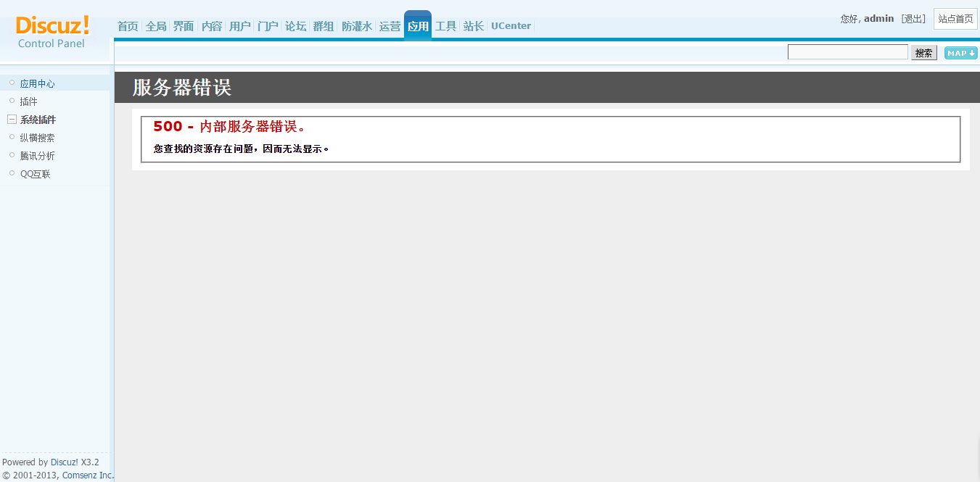This screenshot has width=980, height=482.
Task: Select QQ互联 in the sidebar
Action: 36,174
